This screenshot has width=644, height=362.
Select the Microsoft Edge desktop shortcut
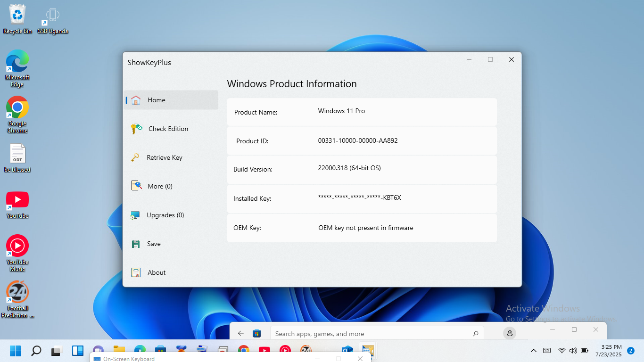click(x=17, y=69)
